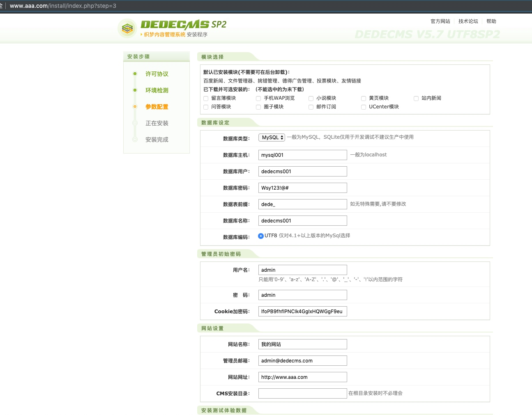The width and height of the screenshot is (532, 415).
Task: Tick the 邮件订阅 checkbox
Action: coord(311,107)
